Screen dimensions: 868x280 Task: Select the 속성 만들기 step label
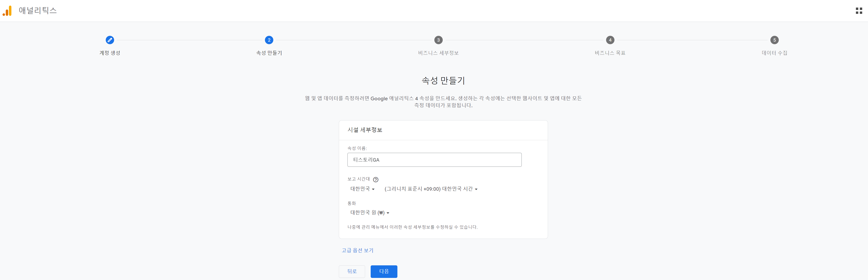click(x=269, y=53)
